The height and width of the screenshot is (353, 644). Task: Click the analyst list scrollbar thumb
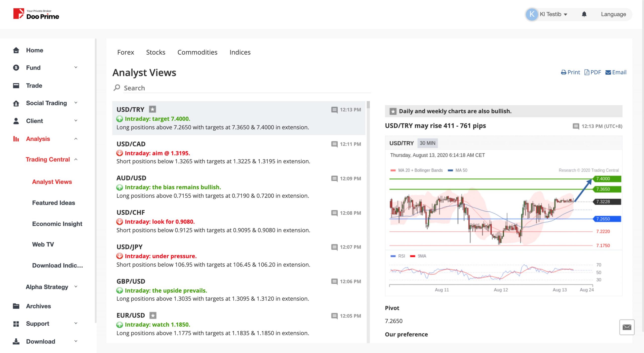[368, 105]
